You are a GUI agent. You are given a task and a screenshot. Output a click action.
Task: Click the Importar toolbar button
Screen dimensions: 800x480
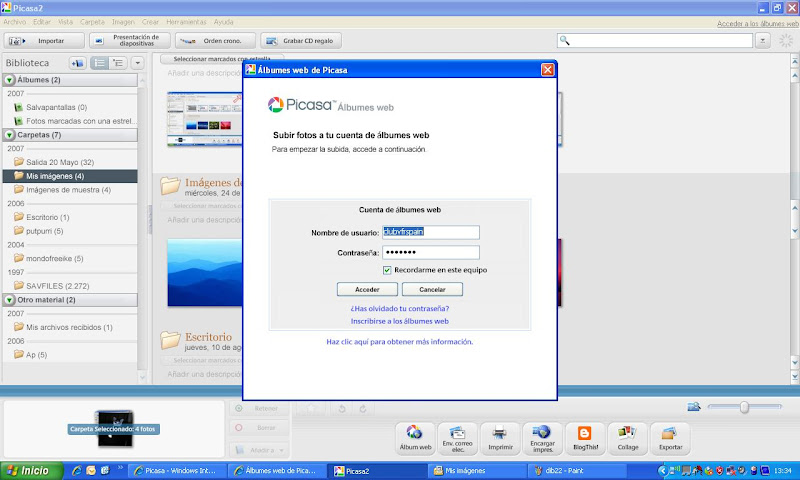point(44,41)
